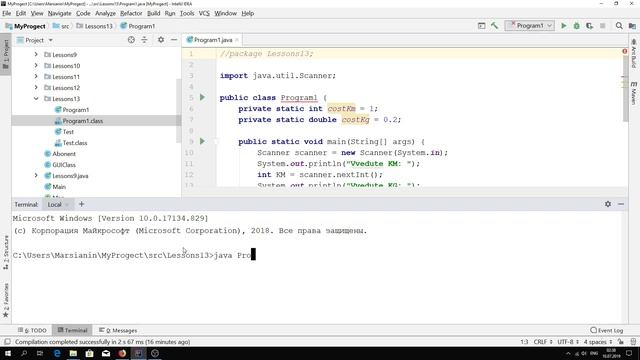Open Mail app from taskbar
Image resolution: width=640 pixels, height=360 pixels.
click(106, 353)
